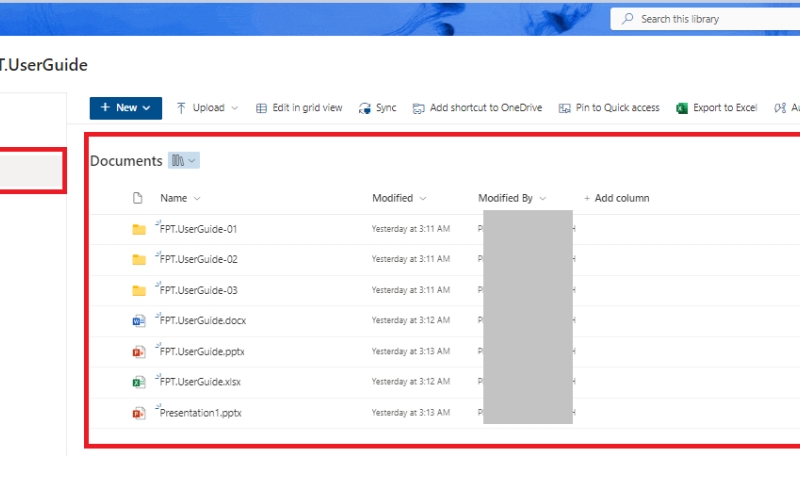This screenshot has height=490, width=800.
Task: Click the PowerPoint icon beside FPT.UserGuide.pptx
Action: click(x=139, y=352)
